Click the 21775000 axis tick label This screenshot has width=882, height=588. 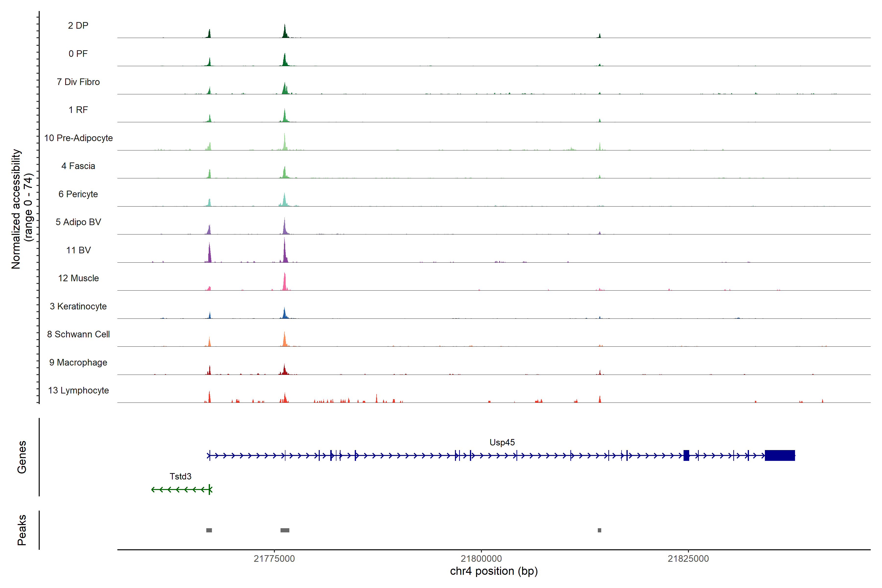click(x=274, y=558)
